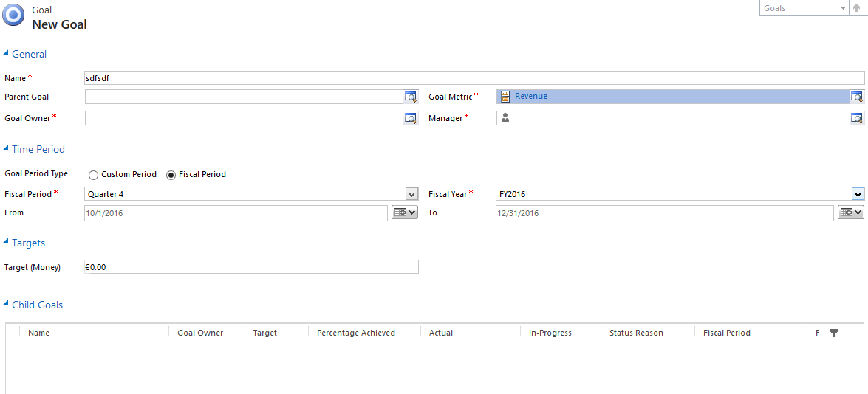Open From date calendar picker
868x394 pixels.
(405, 212)
